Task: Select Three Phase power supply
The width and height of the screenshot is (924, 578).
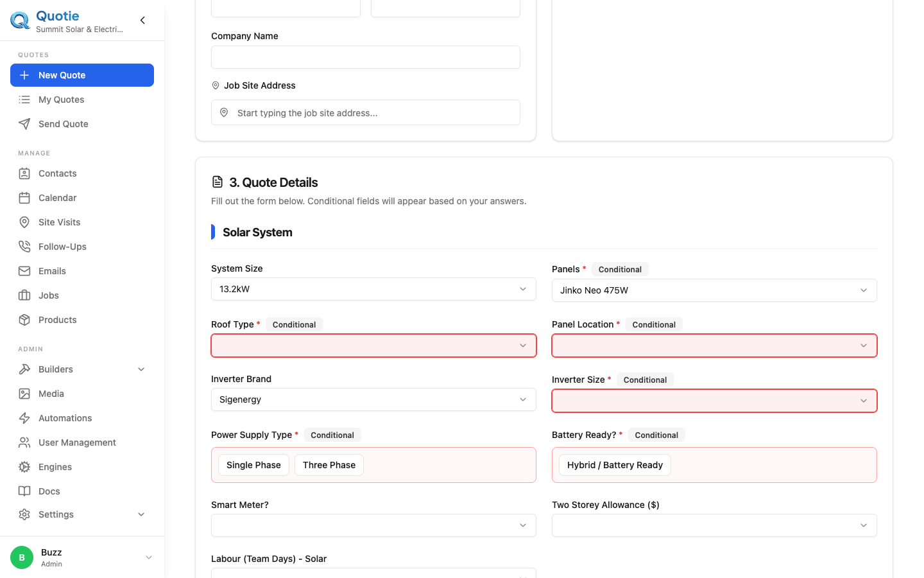Action: 329,465
